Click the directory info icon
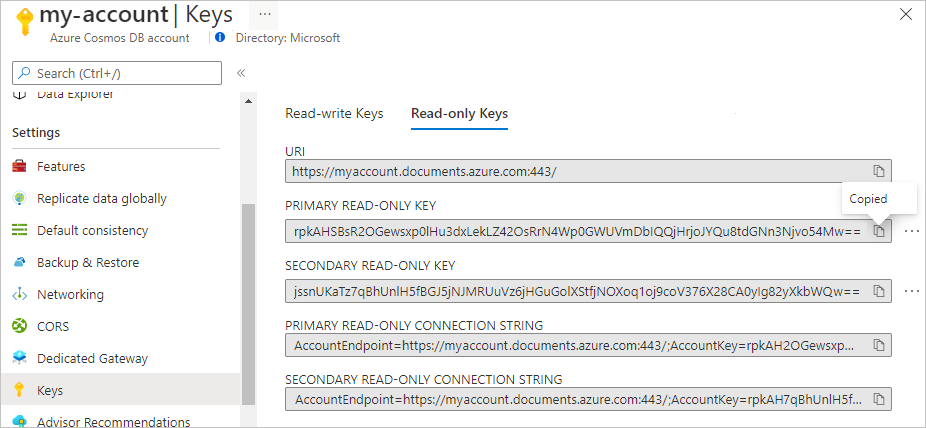 coord(220,38)
